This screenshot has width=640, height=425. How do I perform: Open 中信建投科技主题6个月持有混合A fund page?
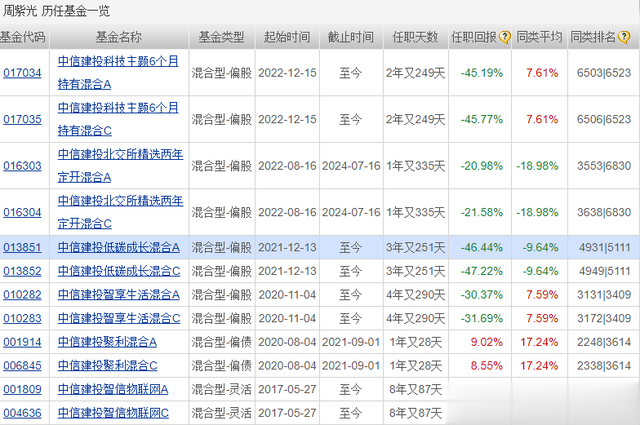(x=118, y=73)
